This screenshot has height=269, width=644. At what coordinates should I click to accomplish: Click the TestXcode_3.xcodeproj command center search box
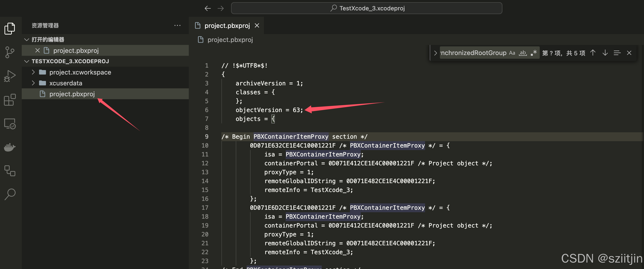point(366,8)
